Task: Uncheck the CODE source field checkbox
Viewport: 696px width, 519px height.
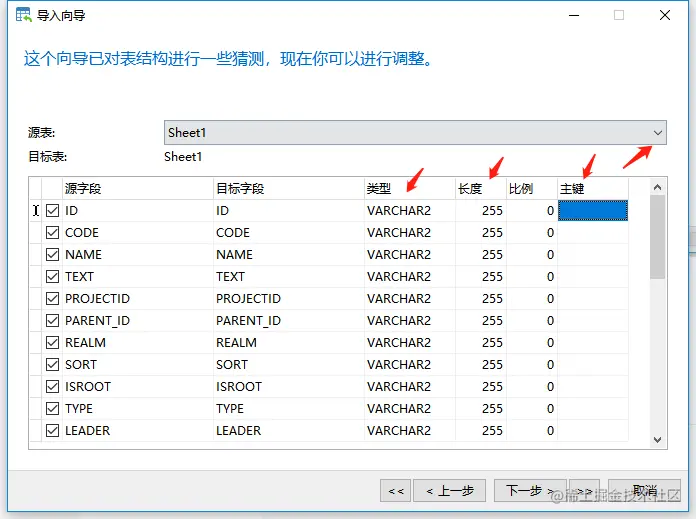Action: [52, 233]
